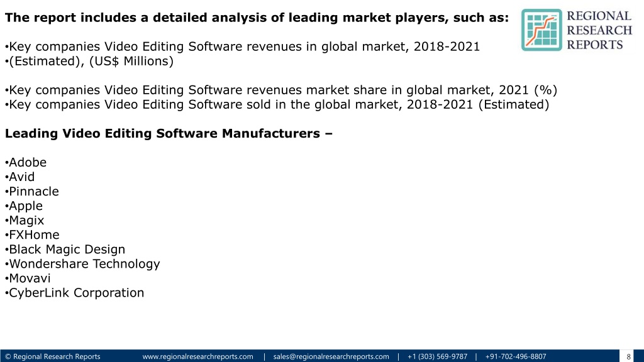Click the bullet about revenues in global market 2018-2021

pyautogui.click(x=242, y=47)
